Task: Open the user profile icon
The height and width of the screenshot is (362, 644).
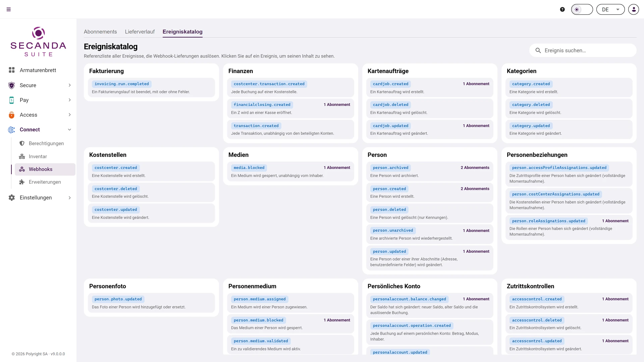Action: (x=634, y=9)
